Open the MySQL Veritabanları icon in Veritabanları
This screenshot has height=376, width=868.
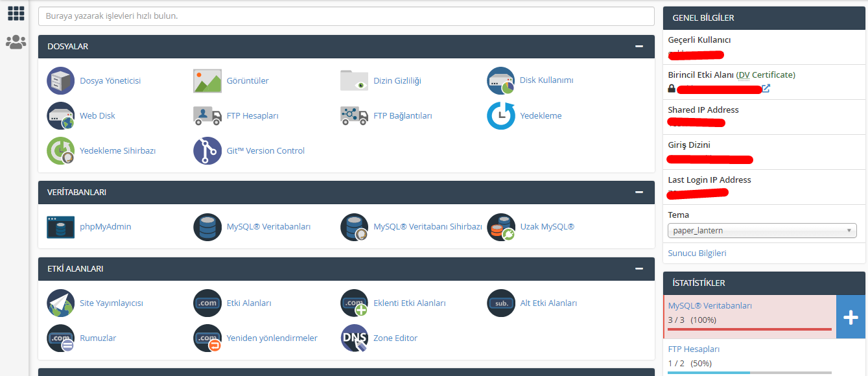pyautogui.click(x=207, y=227)
